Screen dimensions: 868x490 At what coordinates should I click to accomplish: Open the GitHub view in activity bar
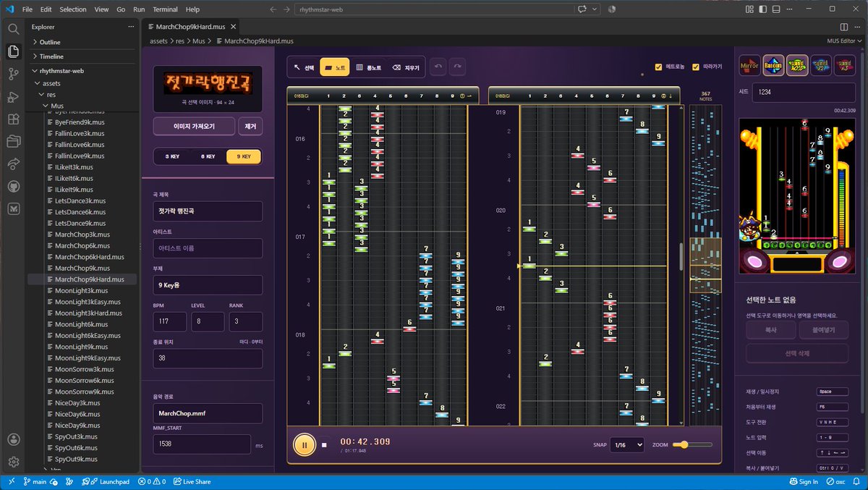coord(13,186)
